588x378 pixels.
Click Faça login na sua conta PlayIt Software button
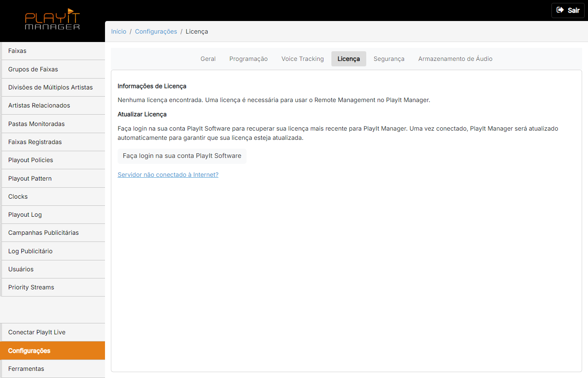(x=182, y=156)
